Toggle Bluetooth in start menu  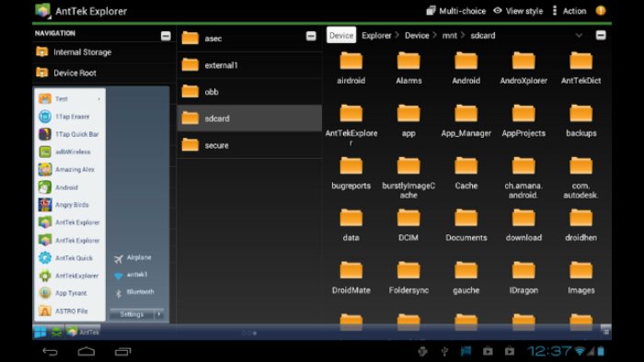click(x=134, y=292)
